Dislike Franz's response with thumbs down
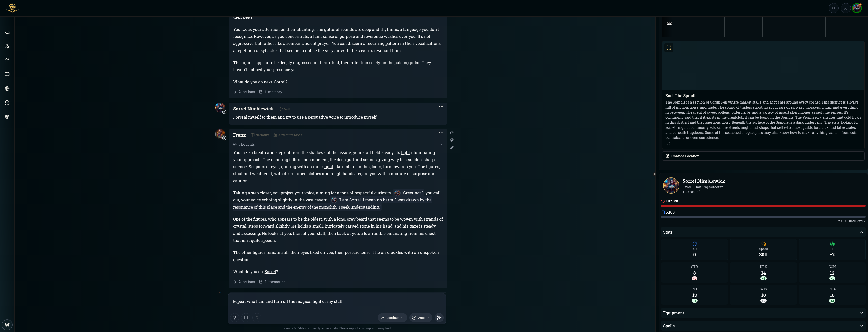 click(x=452, y=140)
